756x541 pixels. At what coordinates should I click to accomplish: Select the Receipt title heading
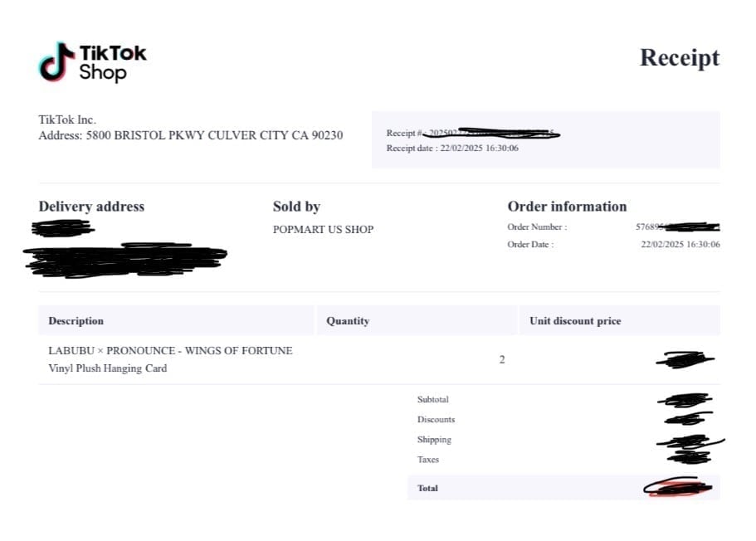point(680,58)
